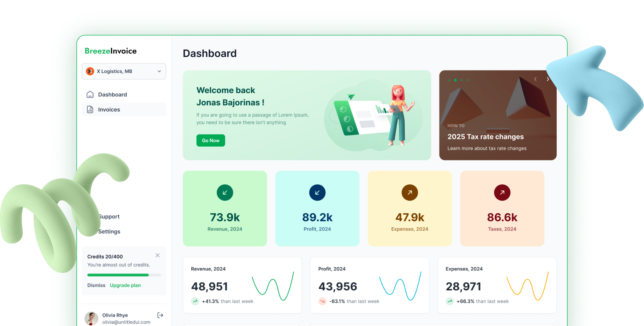
Task: Click the Dashboard home icon in sidebar
Action: point(90,94)
